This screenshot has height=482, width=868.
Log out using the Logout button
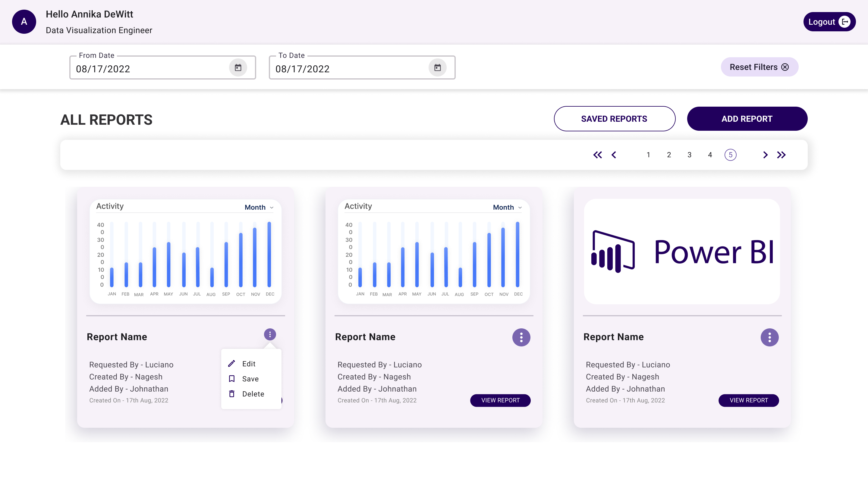(829, 22)
